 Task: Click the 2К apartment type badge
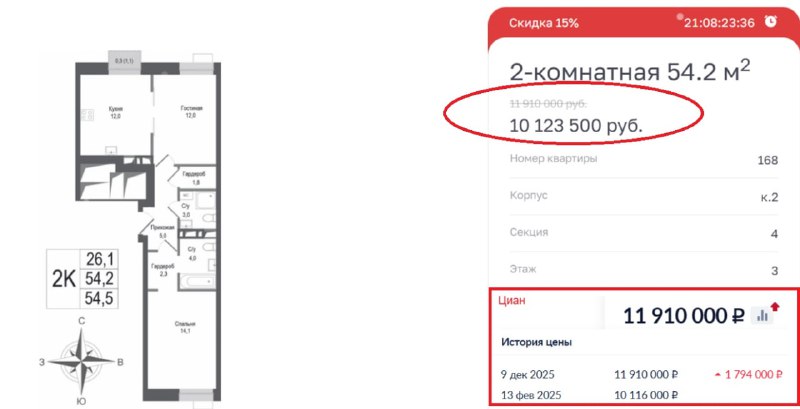63,278
